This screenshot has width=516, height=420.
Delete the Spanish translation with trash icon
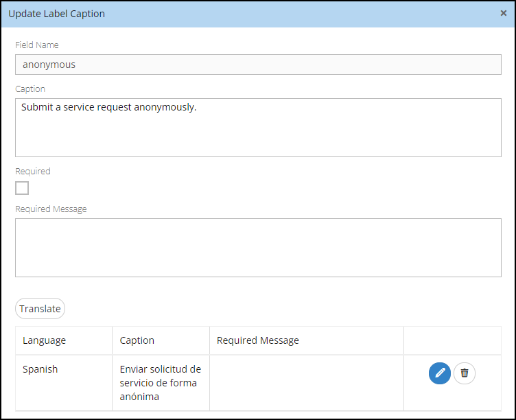point(465,373)
